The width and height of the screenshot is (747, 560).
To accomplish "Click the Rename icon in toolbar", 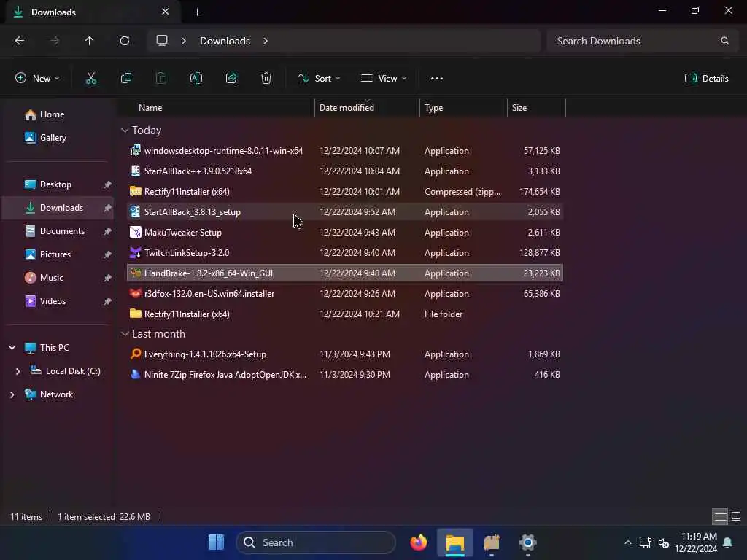I will [x=196, y=79].
